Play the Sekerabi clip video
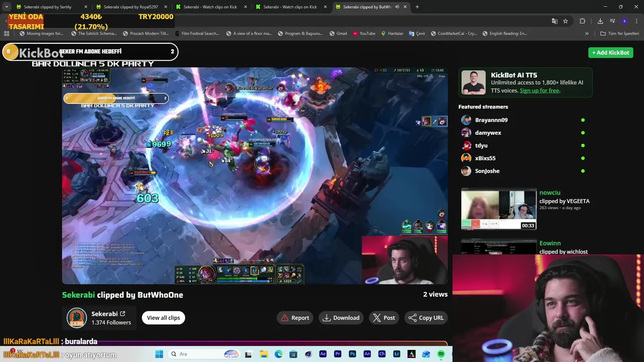Viewport: 644px width, 362px height. (x=255, y=175)
